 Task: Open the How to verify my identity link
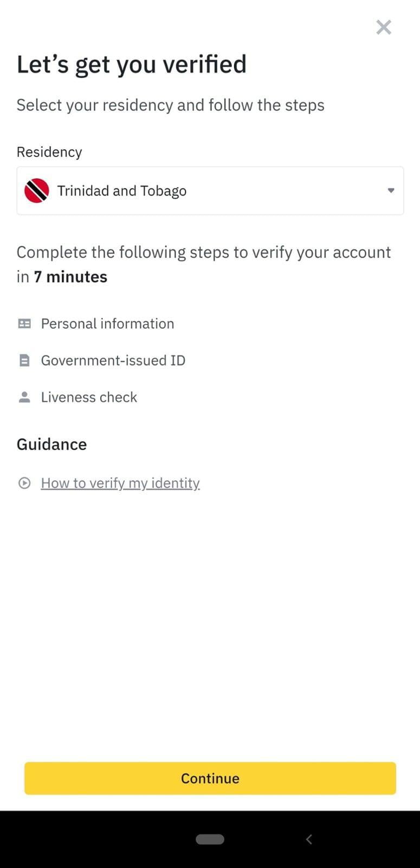click(120, 483)
